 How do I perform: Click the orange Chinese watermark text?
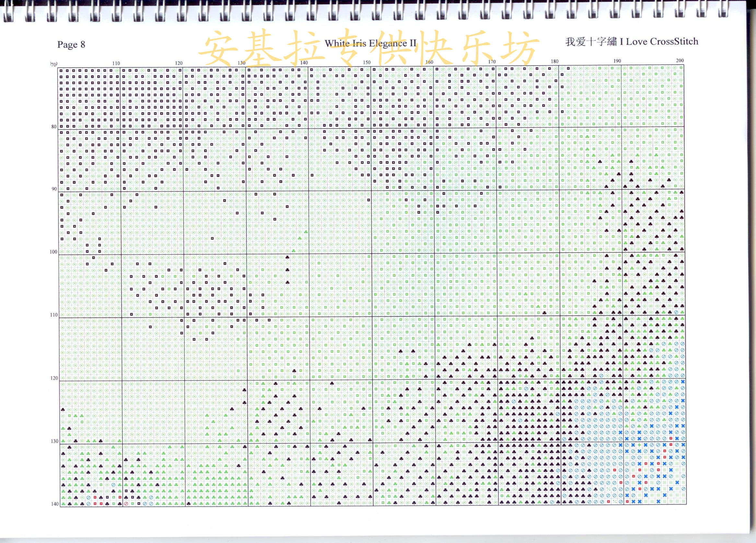(369, 49)
